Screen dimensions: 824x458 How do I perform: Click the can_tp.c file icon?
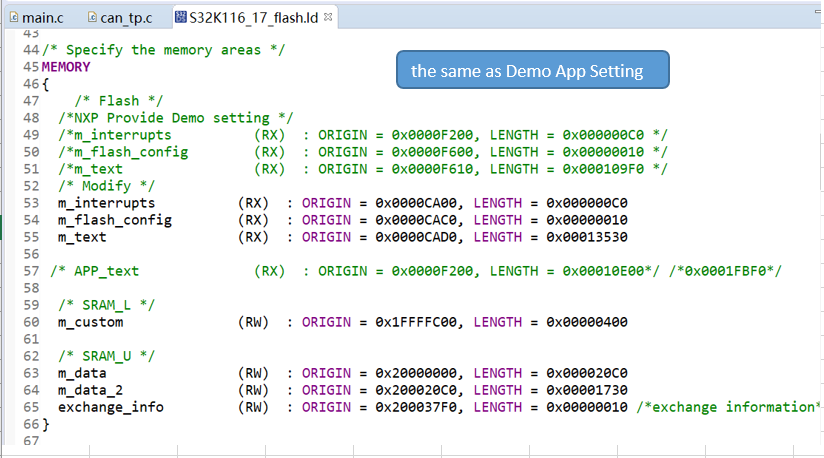[92, 17]
